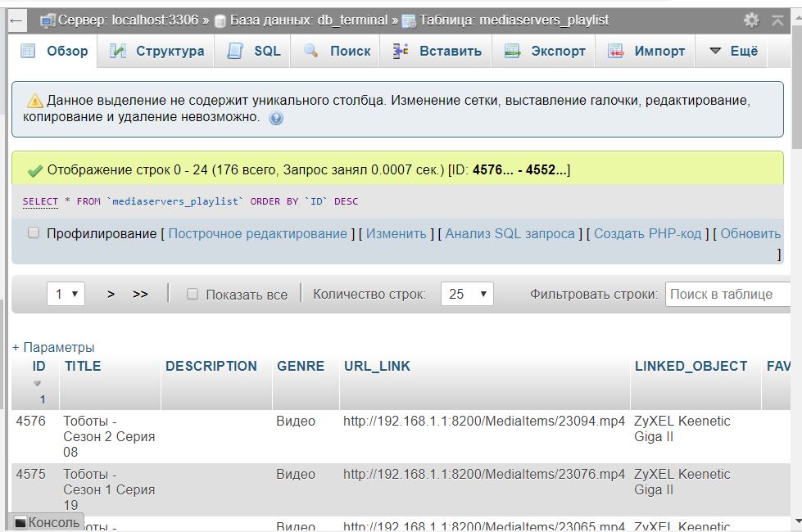The width and height of the screenshot is (802, 532).
Task: Open the Количество строк dropdown
Action: (x=467, y=294)
